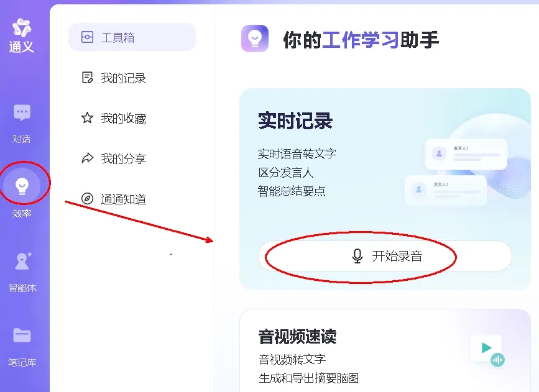Image resolution: width=539 pixels, height=392 pixels.
Task: Switch to 智能体 label in sidebar
Action: 22,288
